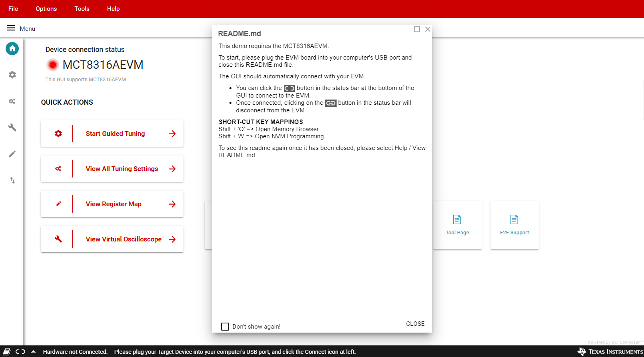Click the Device connection status heading
Viewport: 644px width, 357px height.
[85, 50]
